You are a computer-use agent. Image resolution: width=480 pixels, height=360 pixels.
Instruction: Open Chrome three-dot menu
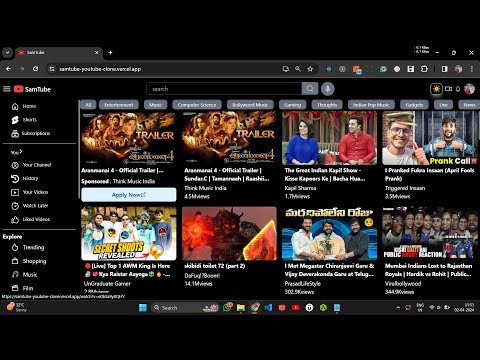click(x=472, y=69)
